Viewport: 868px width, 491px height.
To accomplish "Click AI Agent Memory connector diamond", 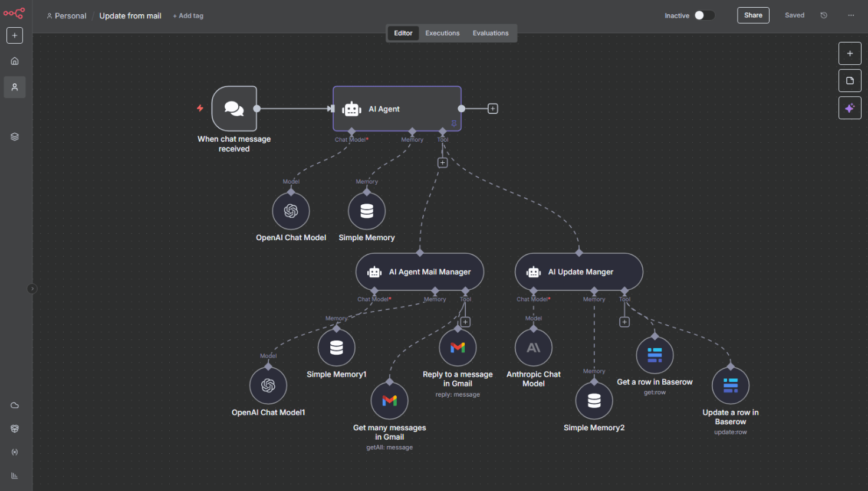I will pos(412,131).
